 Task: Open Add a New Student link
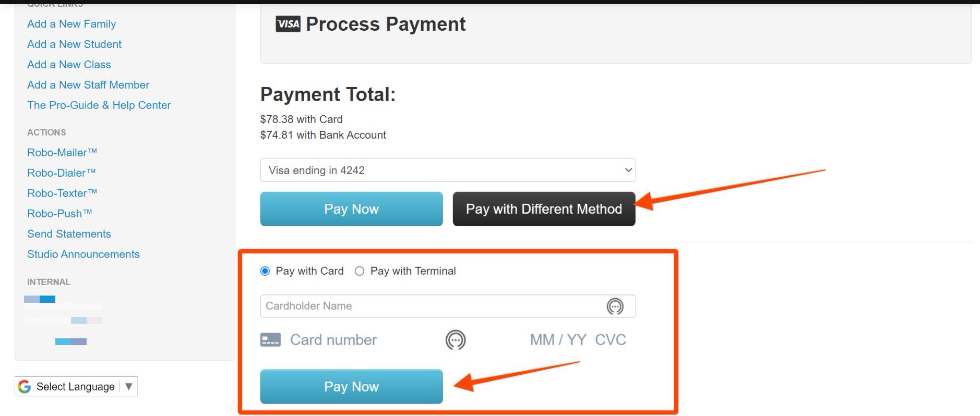point(74,44)
